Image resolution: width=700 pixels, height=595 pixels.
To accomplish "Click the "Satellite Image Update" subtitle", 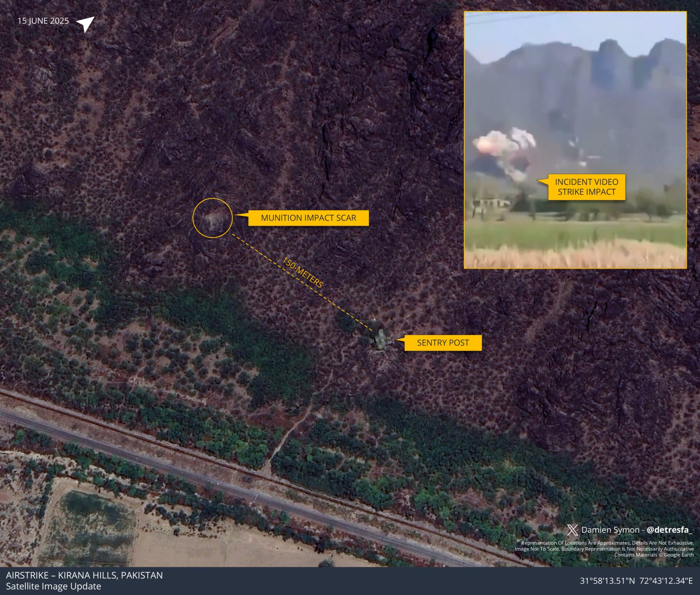I will pos(54,586).
